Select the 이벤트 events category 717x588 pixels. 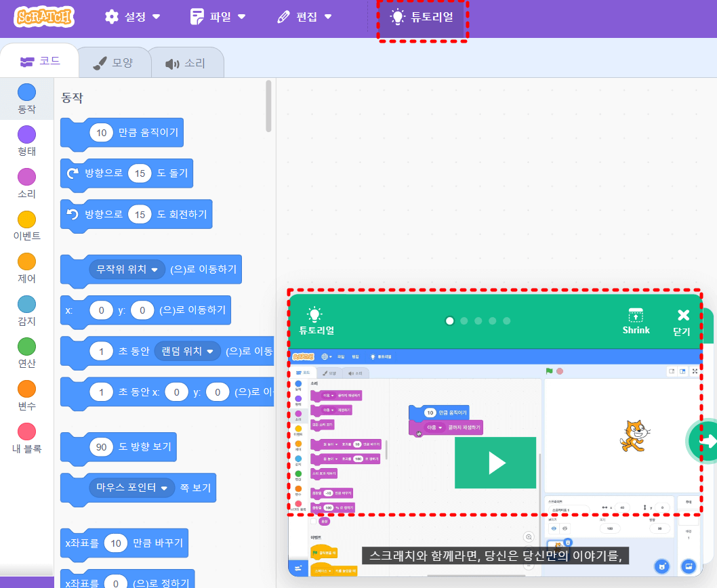click(x=26, y=226)
